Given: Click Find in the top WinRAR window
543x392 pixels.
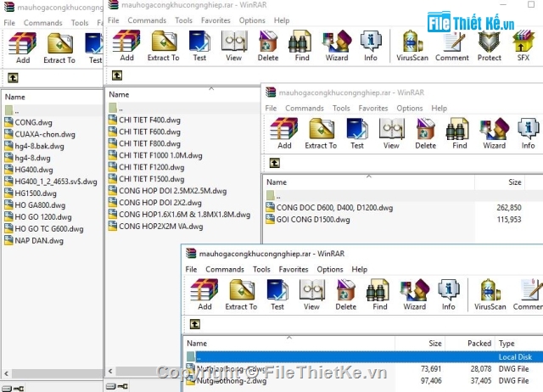Looking at the screenshot, I should (302, 46).
